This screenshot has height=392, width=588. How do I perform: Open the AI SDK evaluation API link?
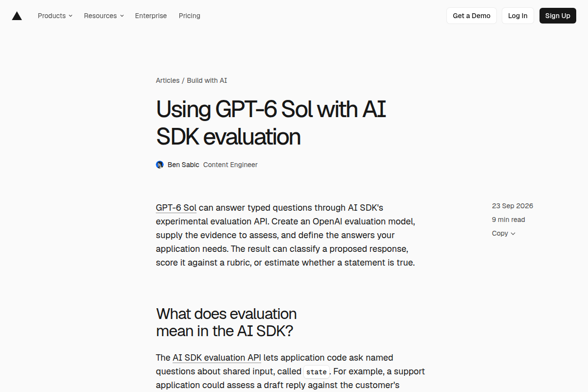click(217, 358)
